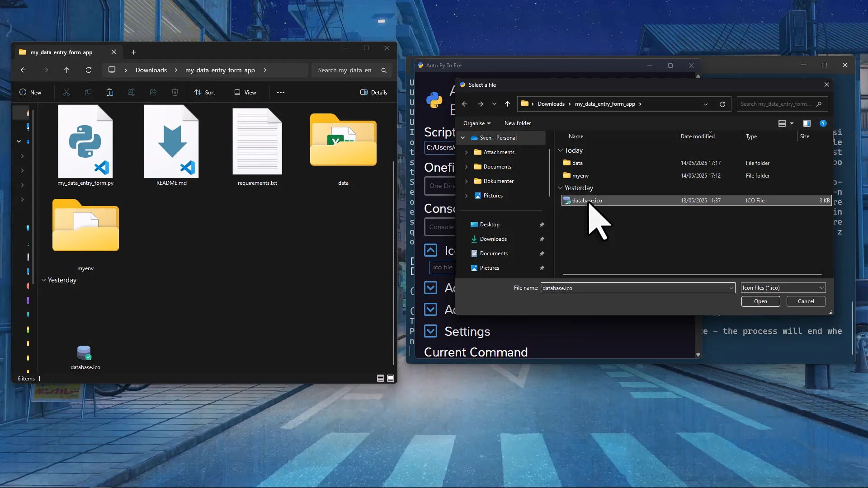Unpin Downloads from the quick access list
Screen dimensions: 868x488
coord(542,239)
